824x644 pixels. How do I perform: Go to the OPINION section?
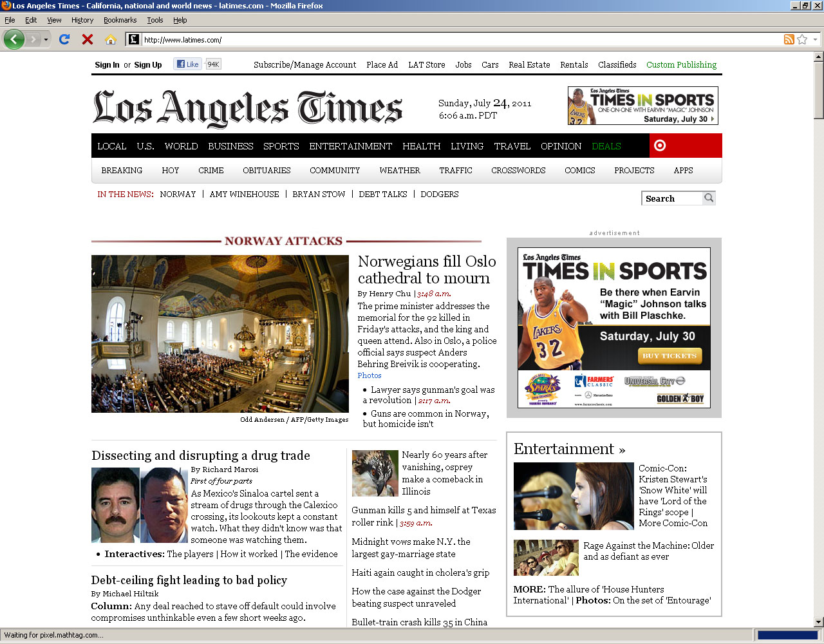coord(561,146)
